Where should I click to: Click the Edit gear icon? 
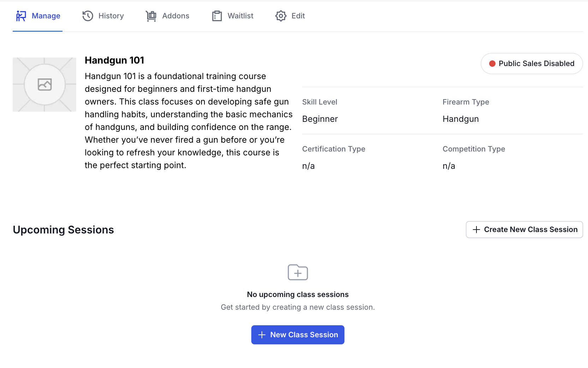tap(281, 16)
